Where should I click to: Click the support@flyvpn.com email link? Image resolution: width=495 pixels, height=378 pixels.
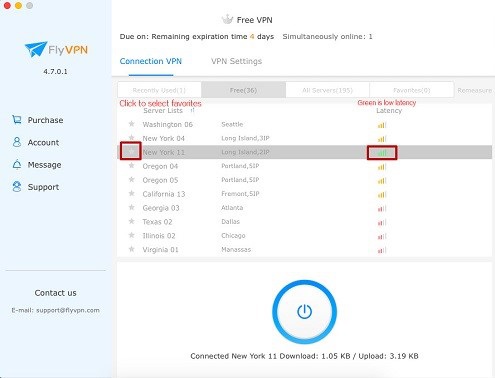pos(68,310)
